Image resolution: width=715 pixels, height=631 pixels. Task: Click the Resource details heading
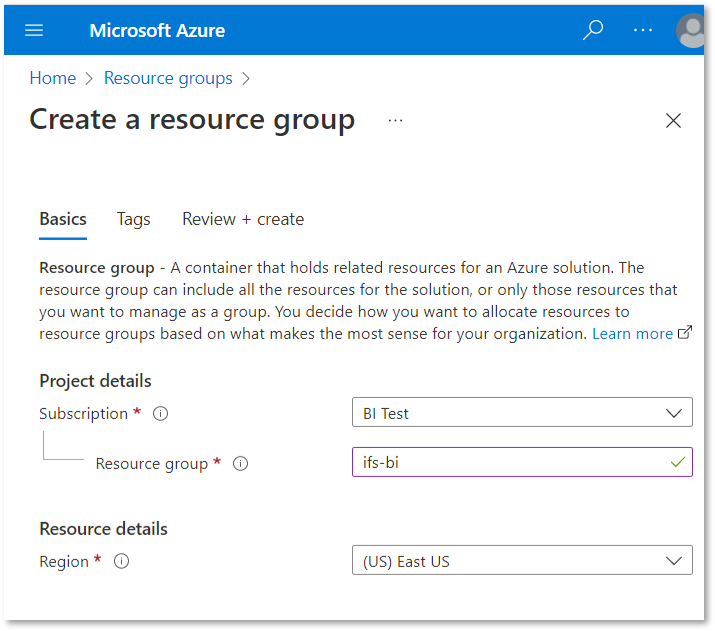pyautogui.click(x=104, y=529)
